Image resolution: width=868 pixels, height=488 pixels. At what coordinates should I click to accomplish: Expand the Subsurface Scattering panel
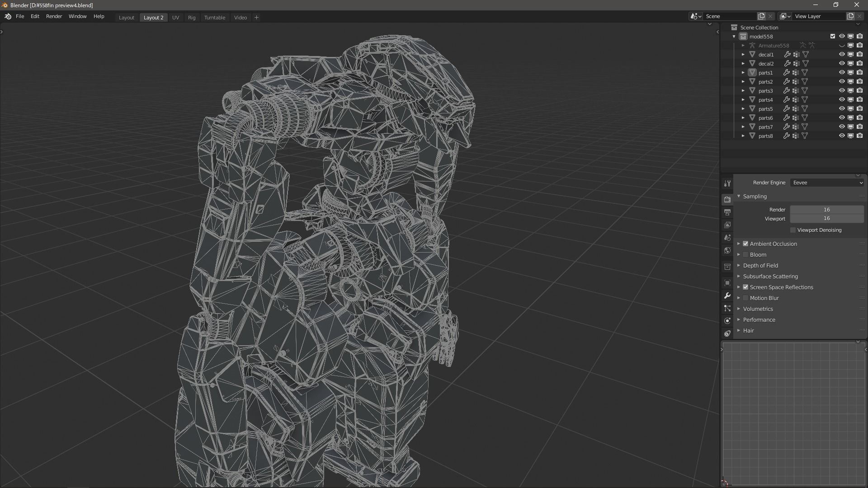coord(739,277)
